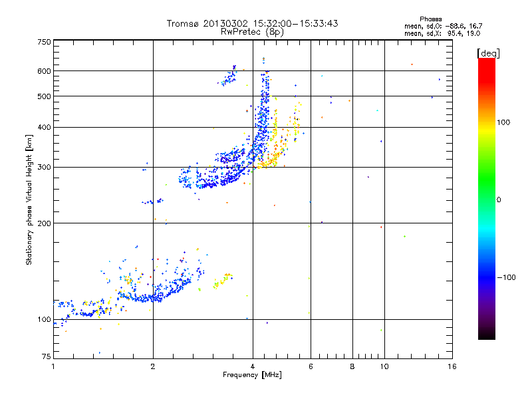Click the '600' y-axis tick label
The width and height of the screenshot is (532, 399).
click(x=44, y=71)
